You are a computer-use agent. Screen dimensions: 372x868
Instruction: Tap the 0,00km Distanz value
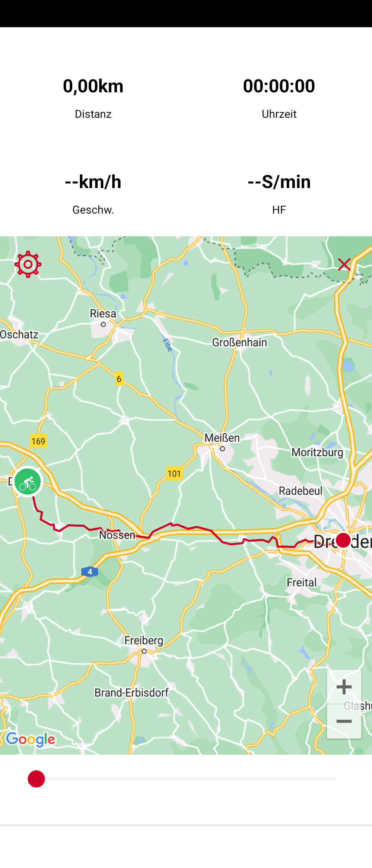tap(93, 86)
